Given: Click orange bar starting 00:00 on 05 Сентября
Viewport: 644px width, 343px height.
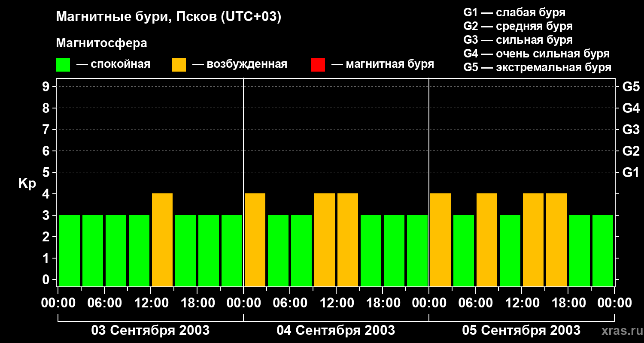Looking at the screenshot, I should (440, 240).
